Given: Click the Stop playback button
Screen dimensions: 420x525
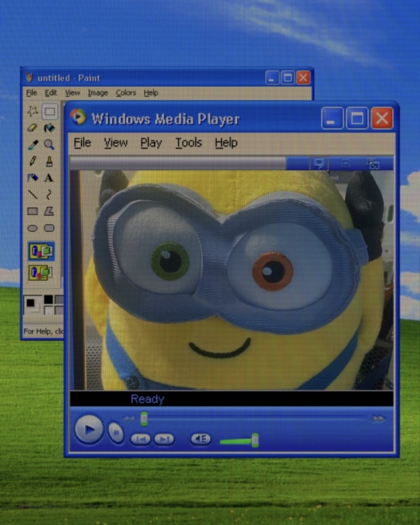Looking at the screenshot, I should (116, 433).
